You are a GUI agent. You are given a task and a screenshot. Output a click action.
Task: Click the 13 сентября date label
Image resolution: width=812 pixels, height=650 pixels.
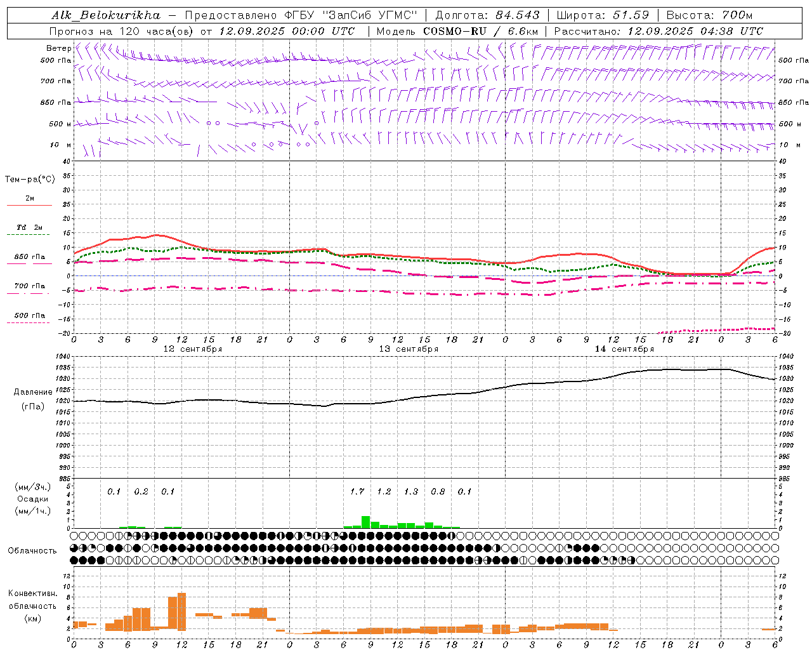[x=409, y=348]
